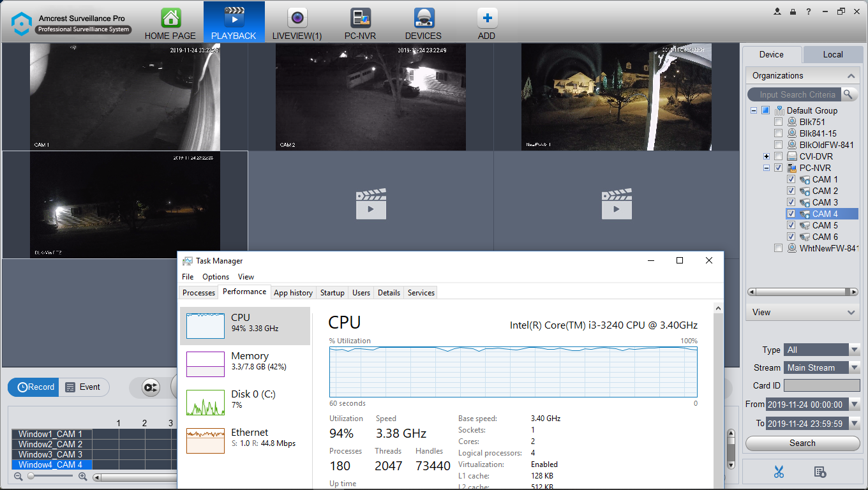Open the LIVEVIEW(1) module

point(297,22)
